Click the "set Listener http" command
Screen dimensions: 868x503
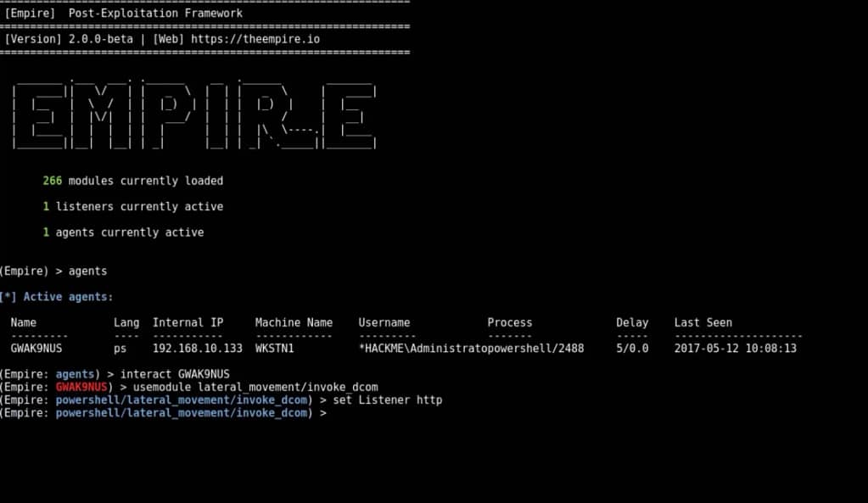point(388,400)
